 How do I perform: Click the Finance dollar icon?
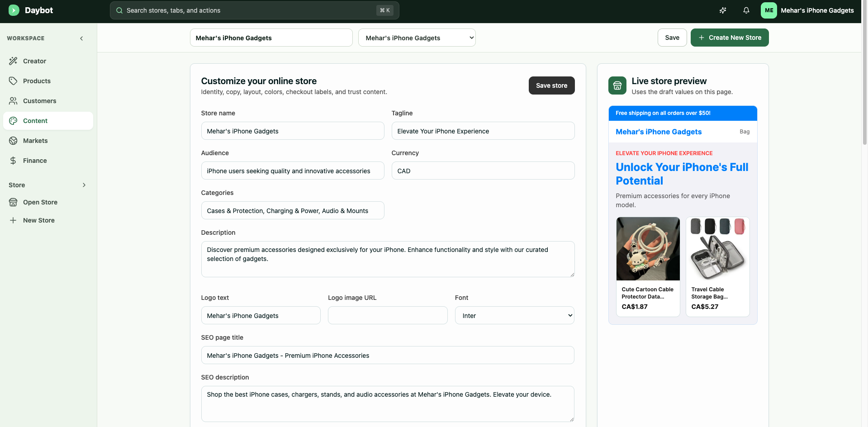click(x=13, y=161)
